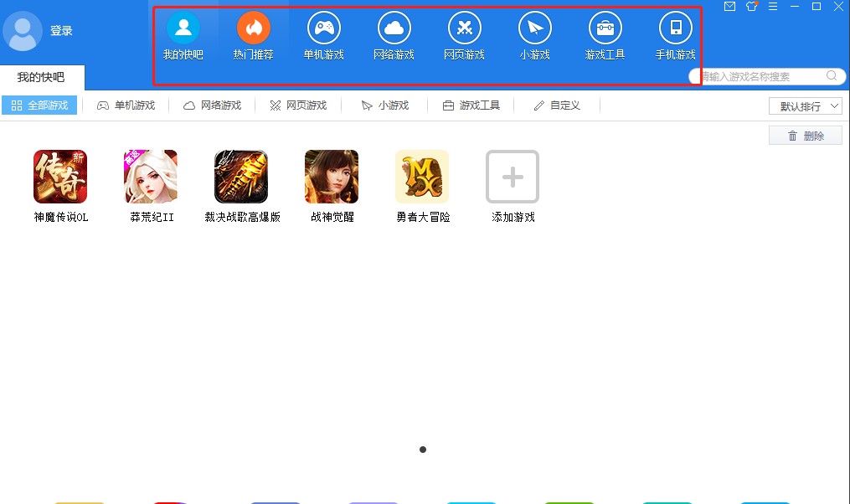Open the 默认排行 sorting dropdown
Image resolution: width=850 pixels, height=504 pixels.
(806, 105)
